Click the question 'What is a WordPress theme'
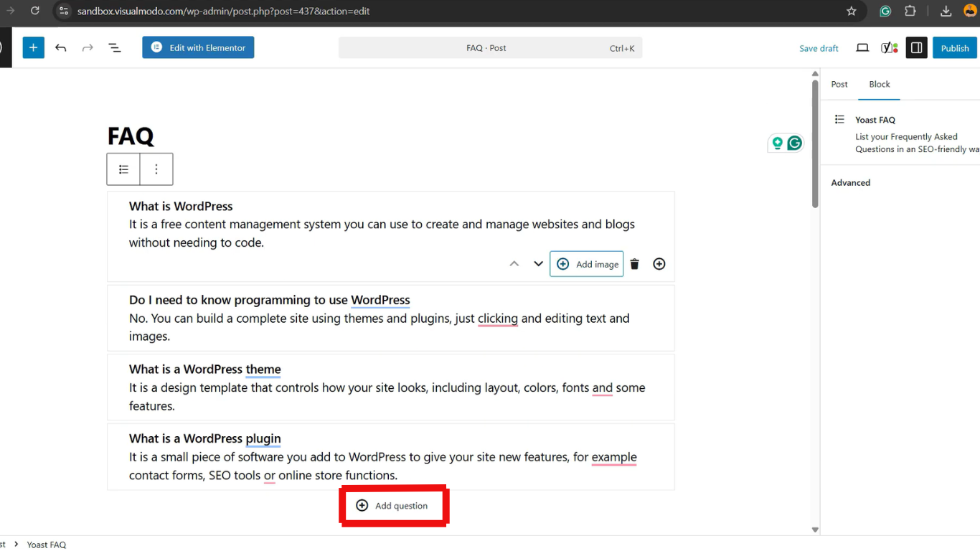This screenshot has width=980, height=551. pos(205,369)
